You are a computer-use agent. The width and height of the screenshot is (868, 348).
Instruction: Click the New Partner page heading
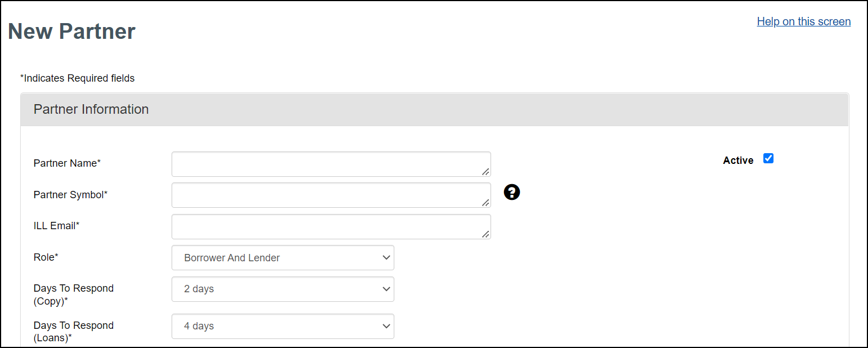[72, 32]
